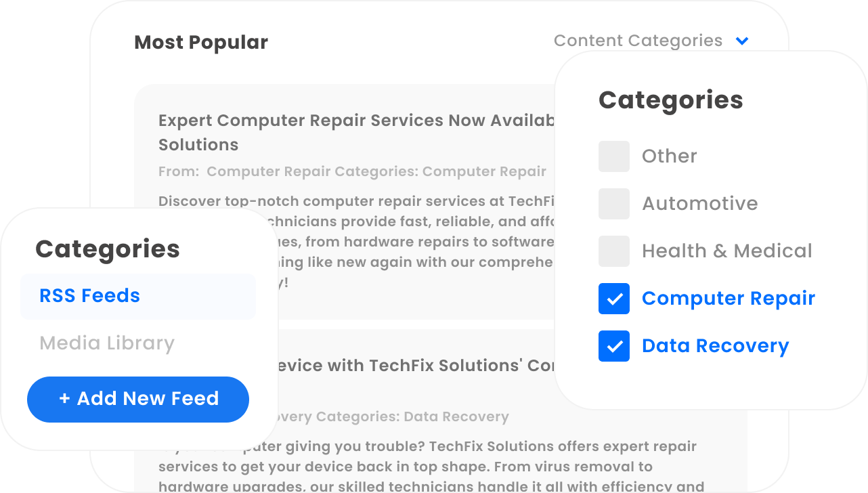This screenshot has height=493, width=868.
Task: Expand the Content Categories chevron arrow
Action: pyautogui.click(x=742, y=41)
